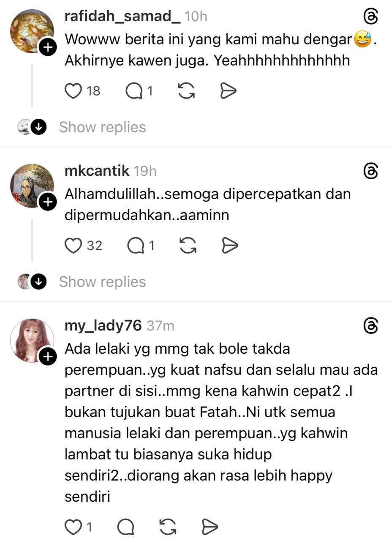The height and width of the screenshot is (541, 392).
Task: Repost my_lady76's comment
Action: (168, 527)
